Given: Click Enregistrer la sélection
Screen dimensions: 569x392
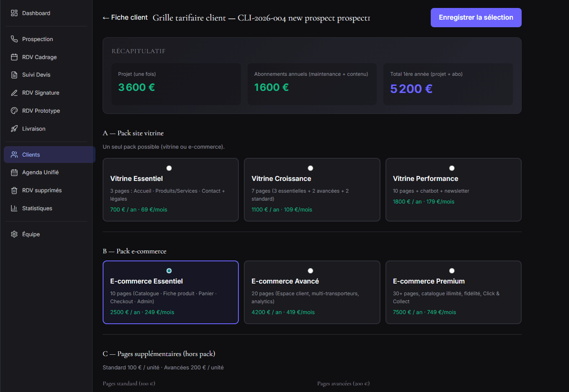Looking at the screenshot, I should (x=476, y=18).
